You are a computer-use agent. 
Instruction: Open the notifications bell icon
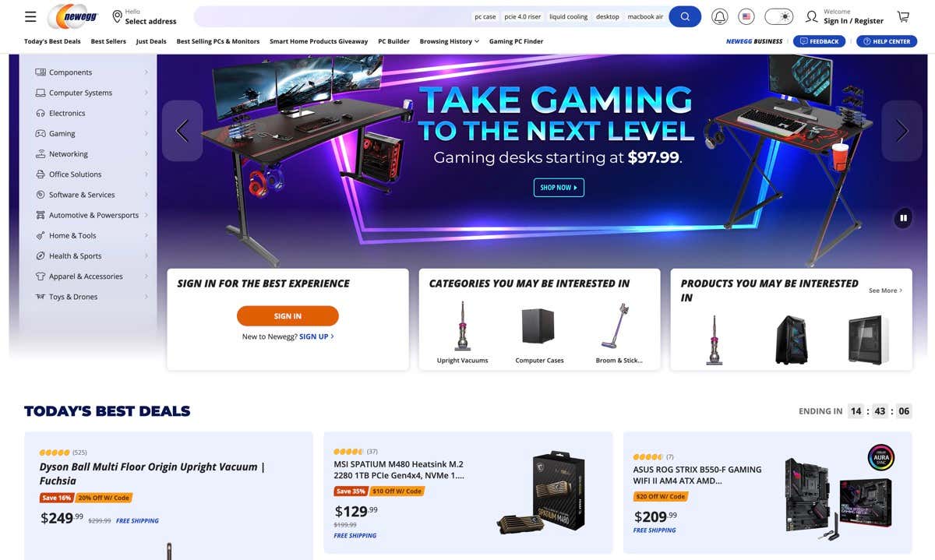(x=720, y=16)
